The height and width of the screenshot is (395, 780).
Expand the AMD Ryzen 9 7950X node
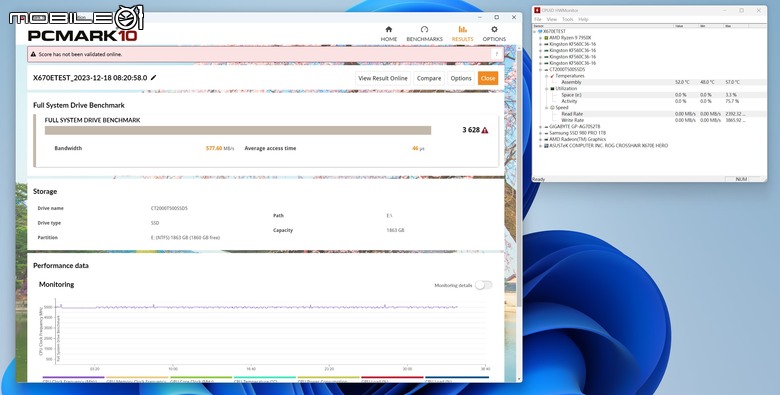point(541,38)
